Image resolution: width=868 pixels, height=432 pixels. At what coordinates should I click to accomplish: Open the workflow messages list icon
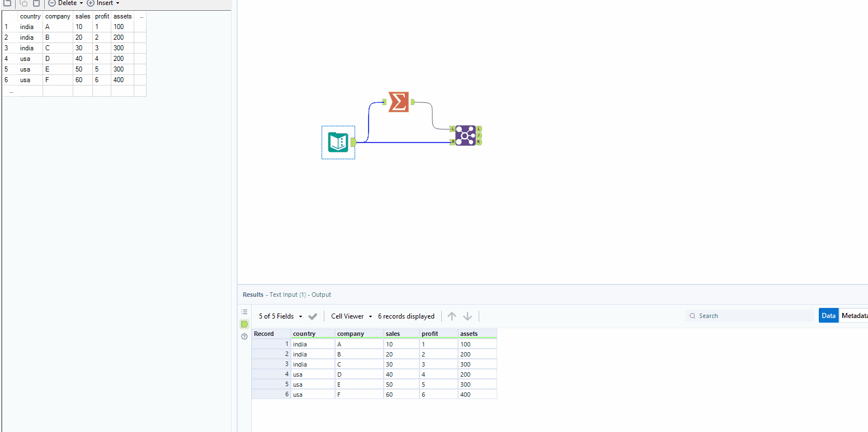(x=244, y=312)
